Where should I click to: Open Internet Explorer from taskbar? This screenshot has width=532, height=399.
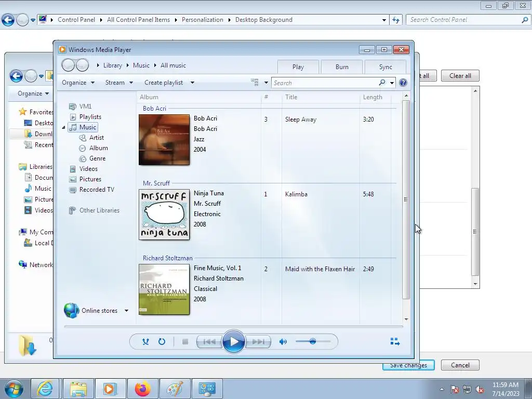pyautogui.click(x=45, y=389)
